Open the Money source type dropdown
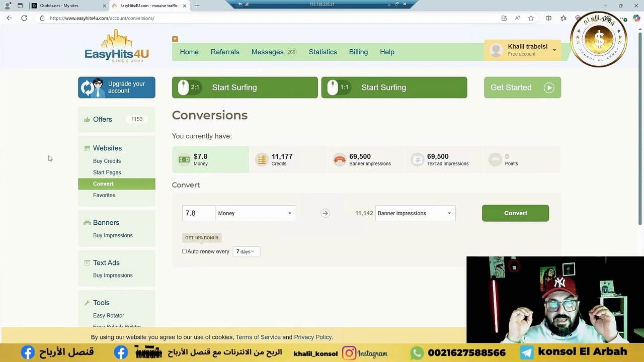Screen dimensions: 644x362 click(x=256, y=213)
